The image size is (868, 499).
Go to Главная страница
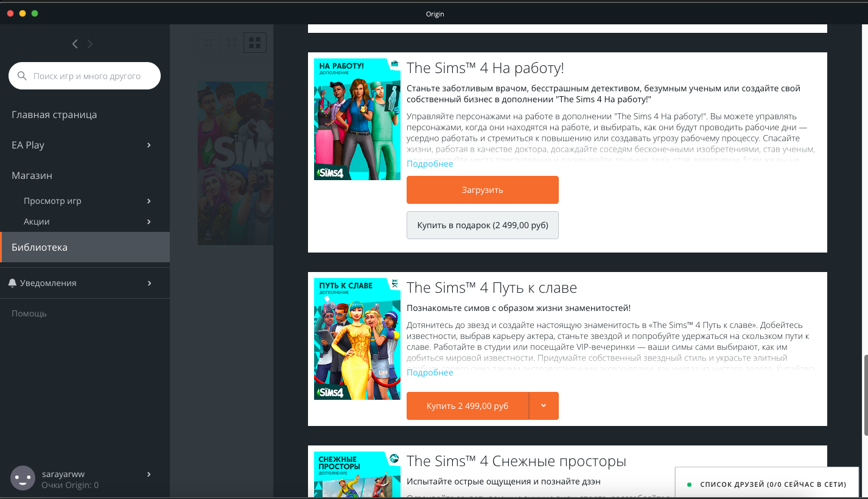click(x=54, y=114)
